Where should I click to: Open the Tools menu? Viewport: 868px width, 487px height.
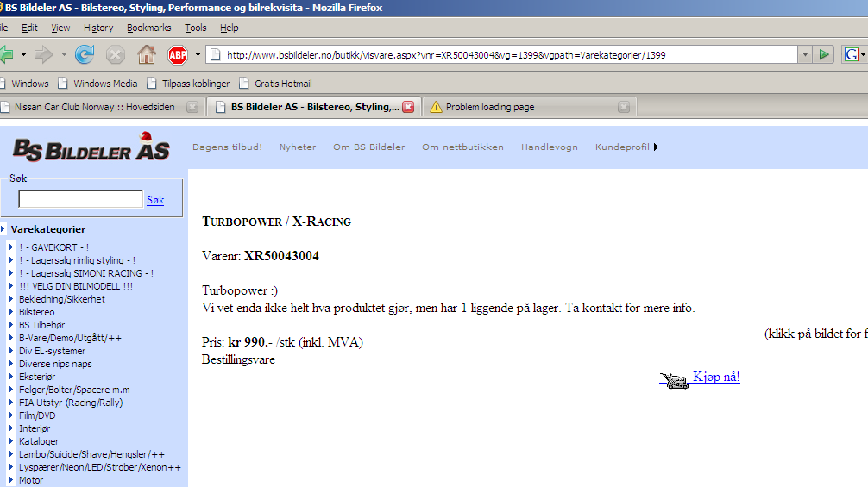coord(195,28)
